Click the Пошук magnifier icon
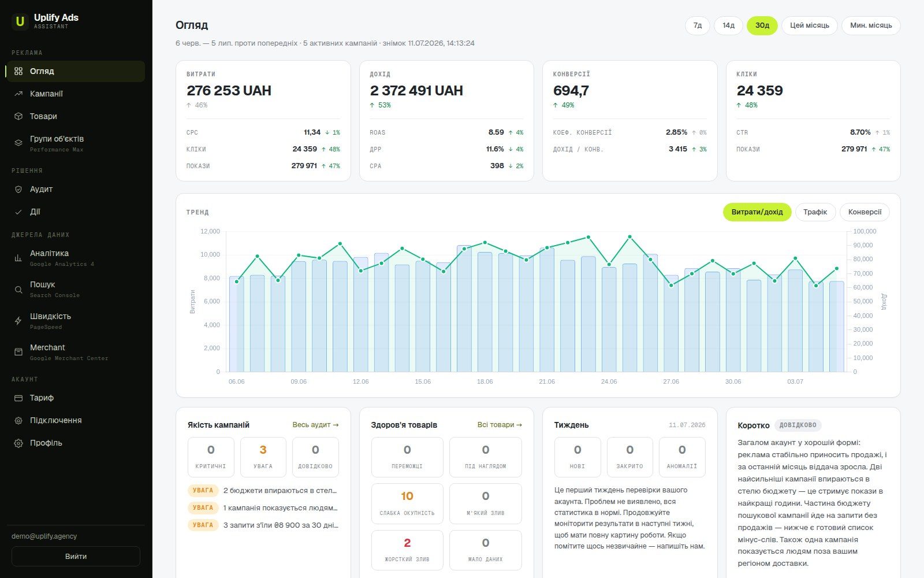 click(x=18, y=289)
